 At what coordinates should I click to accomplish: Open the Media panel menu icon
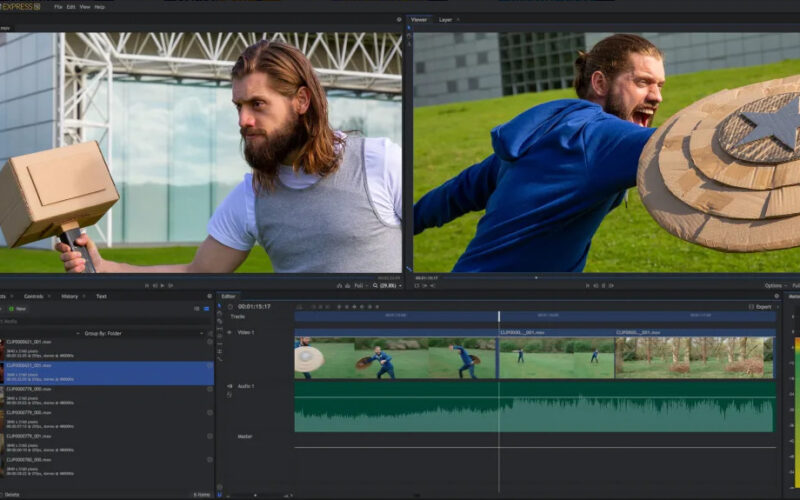tap(209, 296)
